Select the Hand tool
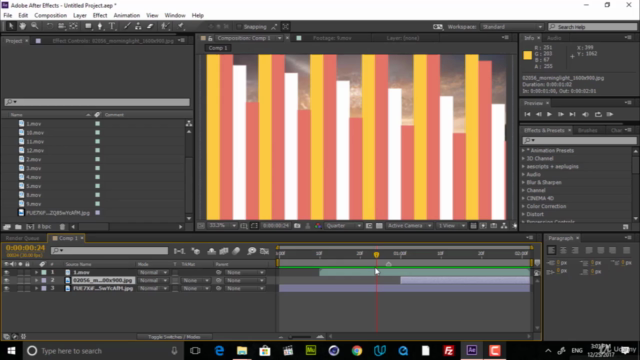This screenshot has height=360, width=640. pyautogui.click(x=22, y=26)
